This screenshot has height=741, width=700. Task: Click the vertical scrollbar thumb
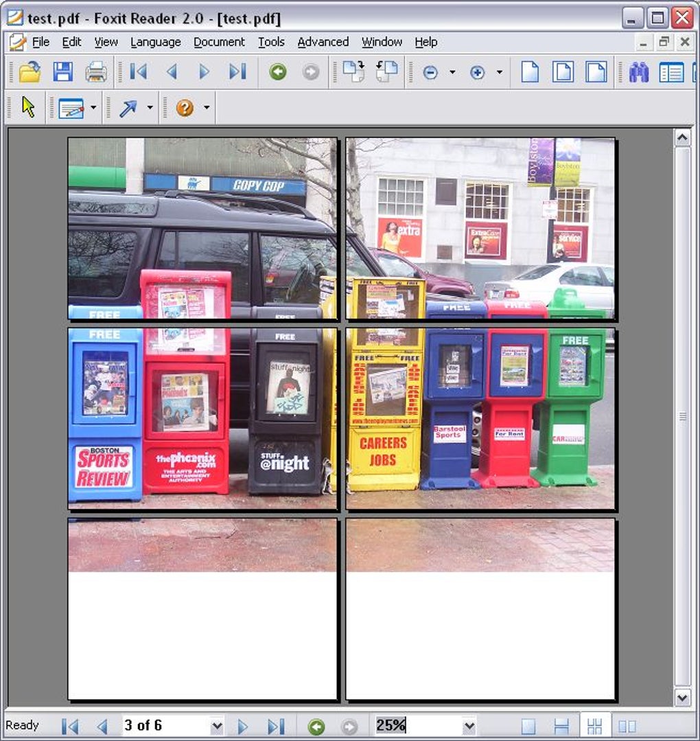[x=682, y=417]
